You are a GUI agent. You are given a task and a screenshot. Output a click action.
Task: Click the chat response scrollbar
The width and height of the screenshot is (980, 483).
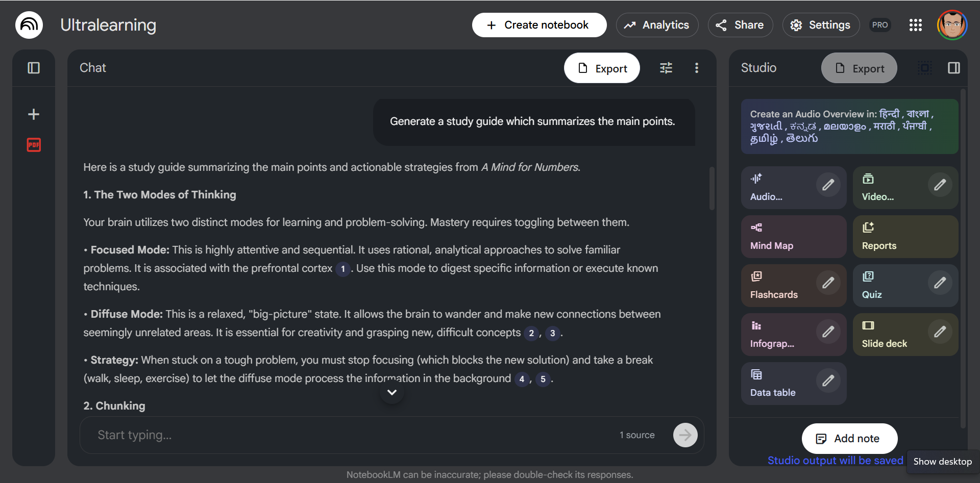tap(712, 188)
